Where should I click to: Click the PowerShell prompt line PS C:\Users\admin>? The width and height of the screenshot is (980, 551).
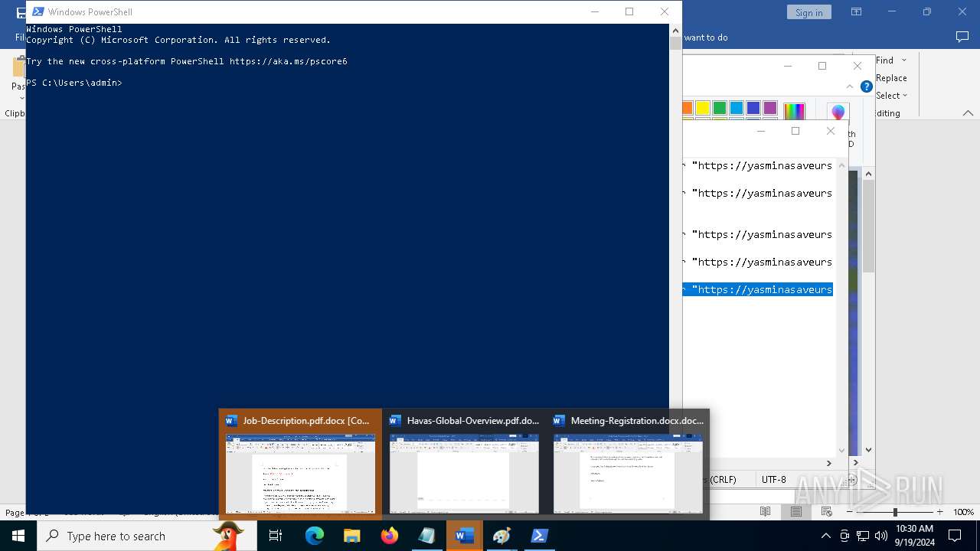point(74,83)
